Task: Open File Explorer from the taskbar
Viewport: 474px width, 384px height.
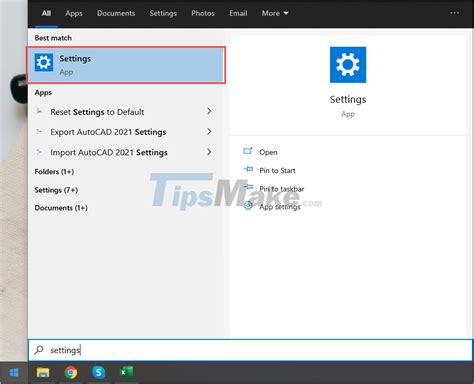Action: [x=43, y=372]
